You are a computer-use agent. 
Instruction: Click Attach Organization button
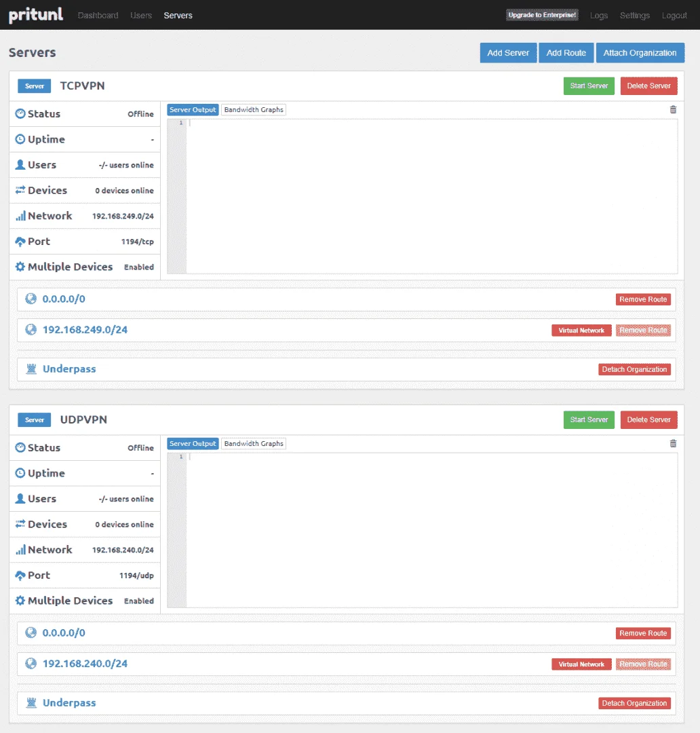(640, 53)
